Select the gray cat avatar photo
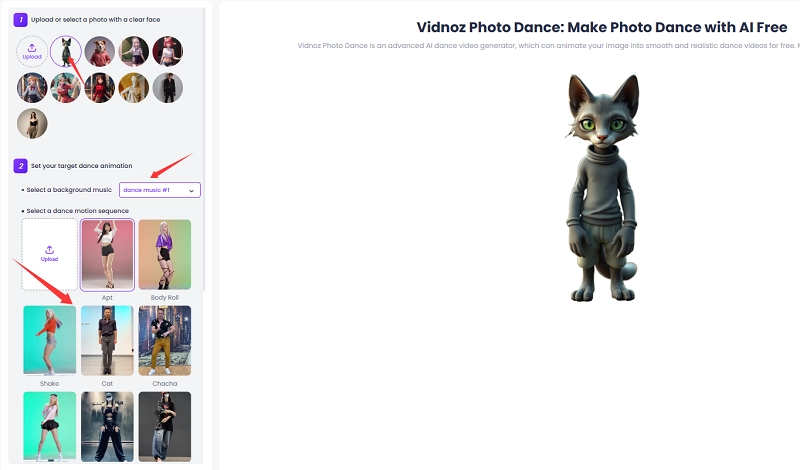 (66, 52)
